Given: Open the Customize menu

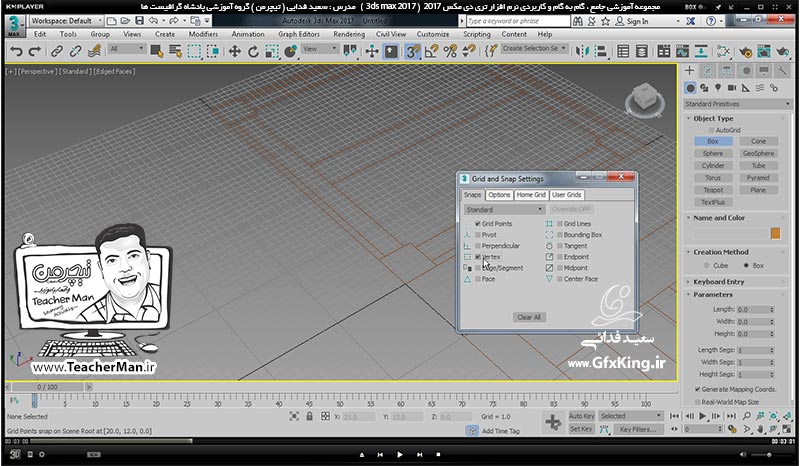Looking at the screenshot, I should pos(433,34).
